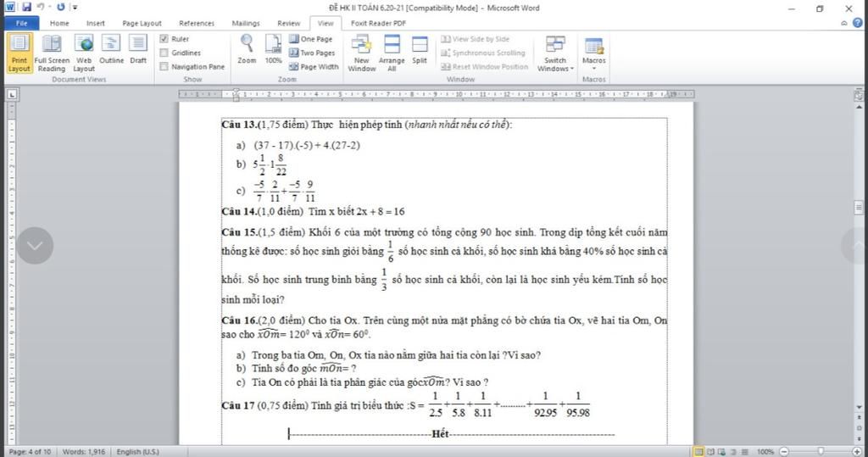Open the Zoom dialog magnifier button
Viewport: 868px width, 457px height.
(247, 49)
